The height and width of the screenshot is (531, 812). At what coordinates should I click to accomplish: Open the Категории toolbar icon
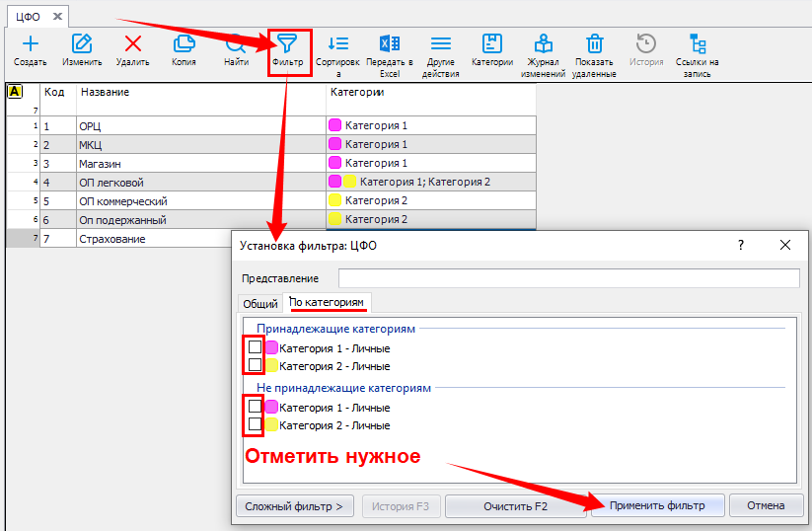click(x=491, y=43)
